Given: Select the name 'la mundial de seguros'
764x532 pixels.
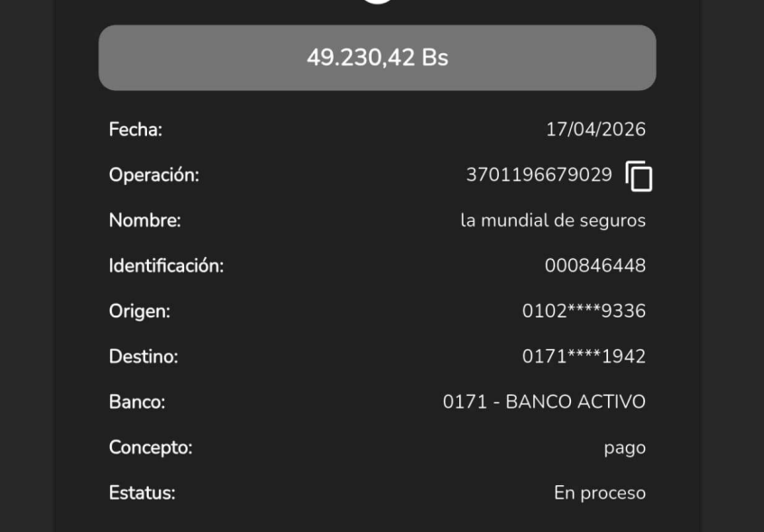Looking at the screenshot, I should click(x=553, y=221).
